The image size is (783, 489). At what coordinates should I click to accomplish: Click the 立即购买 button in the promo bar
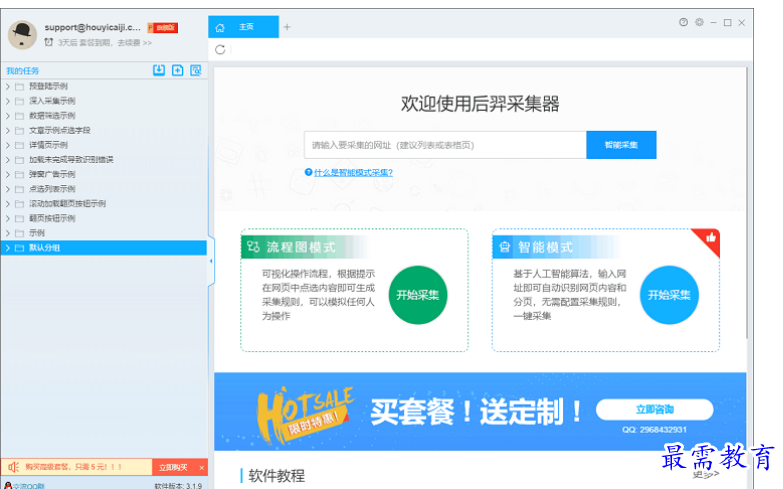click(173, 468)
